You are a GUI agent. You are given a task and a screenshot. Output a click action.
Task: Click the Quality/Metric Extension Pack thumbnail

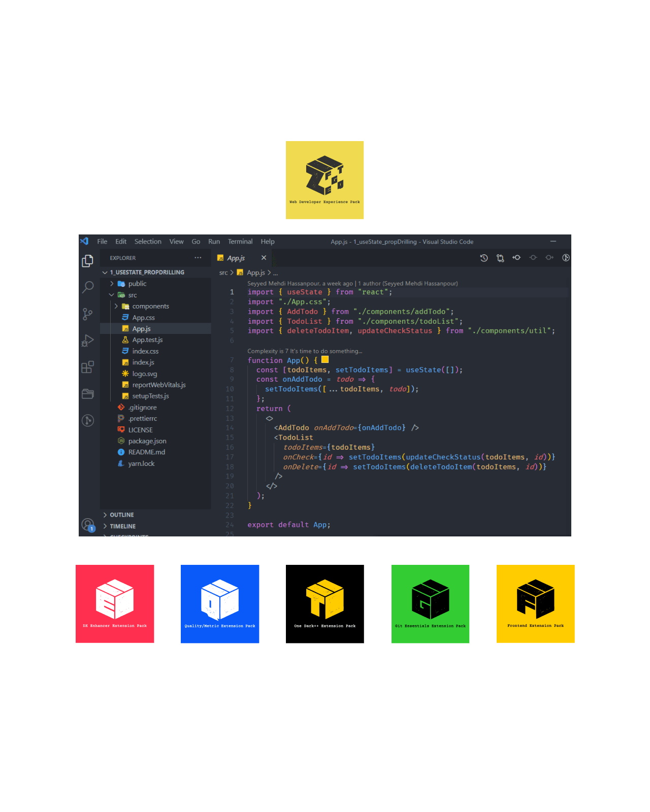click(x=220, y=604)
